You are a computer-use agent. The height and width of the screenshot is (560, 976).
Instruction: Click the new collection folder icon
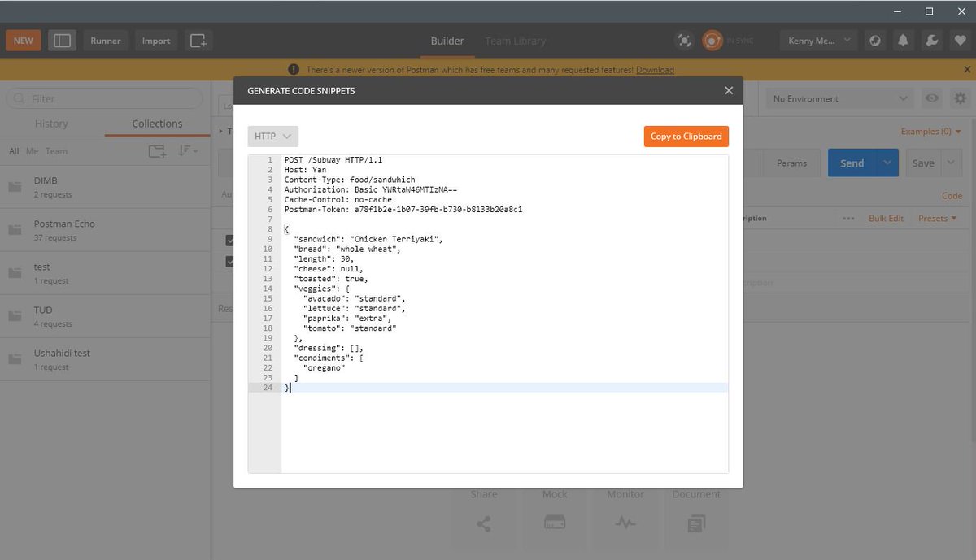[x=157, y=151]
